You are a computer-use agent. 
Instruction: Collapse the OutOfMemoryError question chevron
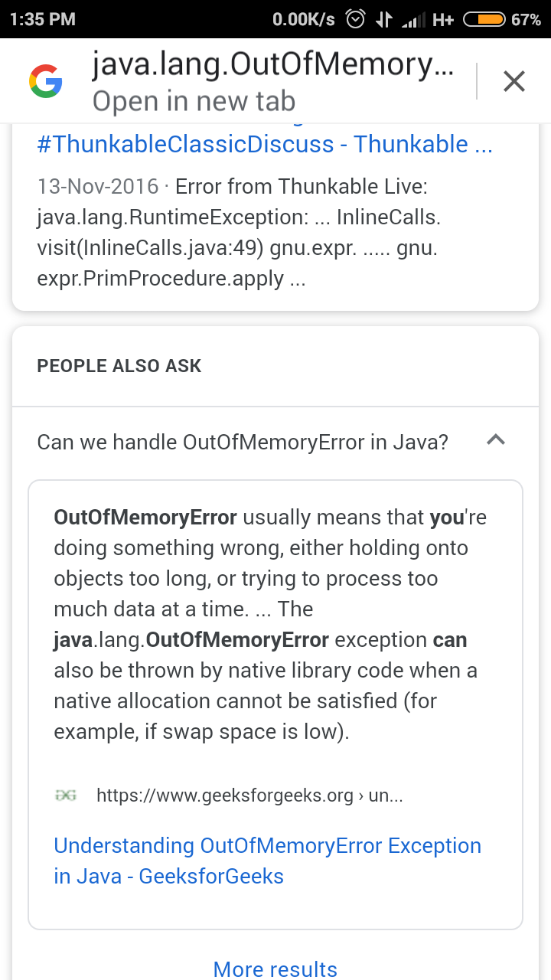pyautogui.click(x=496, y=440)
